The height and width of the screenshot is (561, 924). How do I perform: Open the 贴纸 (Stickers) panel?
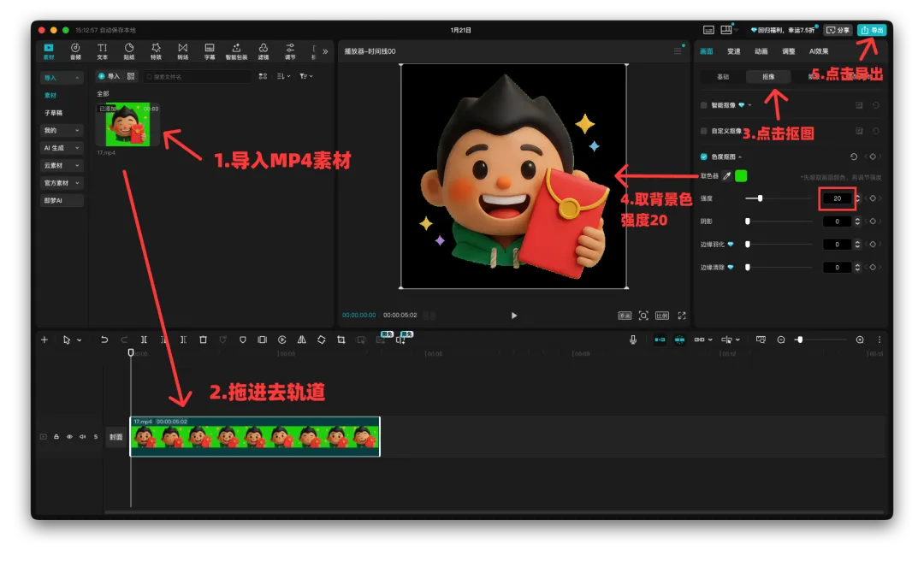[128, 50]
